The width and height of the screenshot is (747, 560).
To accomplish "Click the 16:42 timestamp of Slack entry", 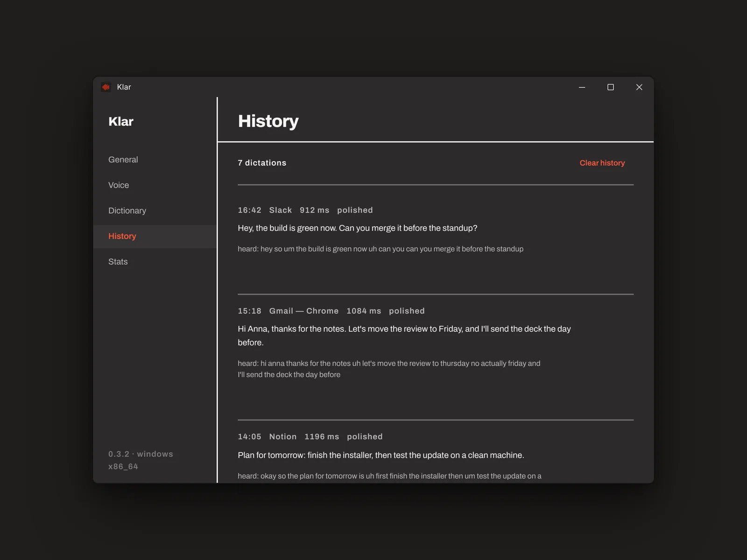I will [249, 210].
